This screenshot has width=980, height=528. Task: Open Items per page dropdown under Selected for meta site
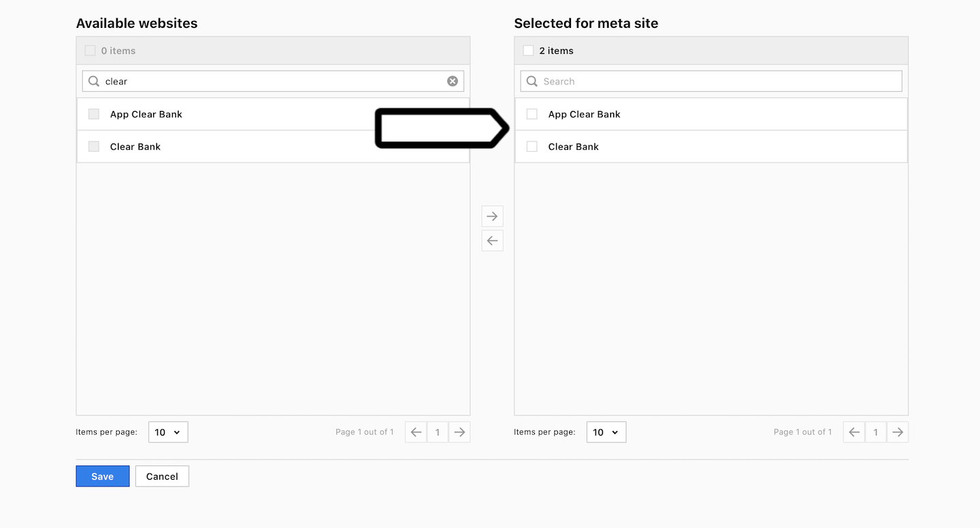pos(606,432)
